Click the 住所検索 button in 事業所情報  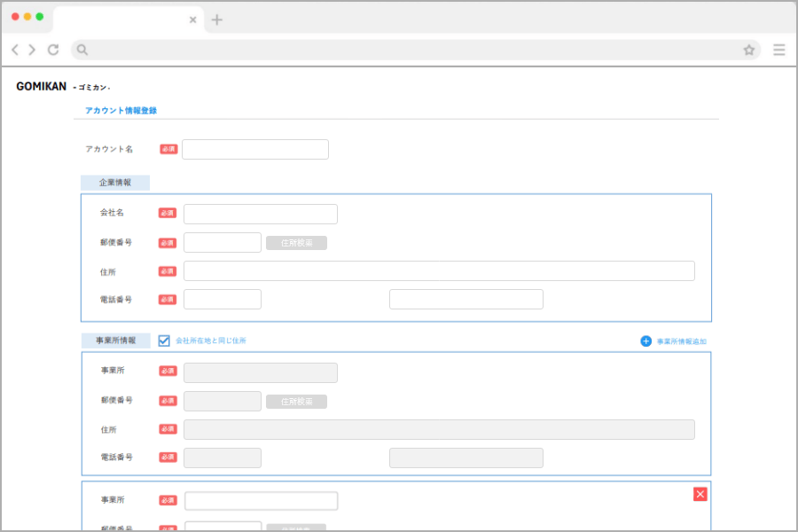[296, 402]
